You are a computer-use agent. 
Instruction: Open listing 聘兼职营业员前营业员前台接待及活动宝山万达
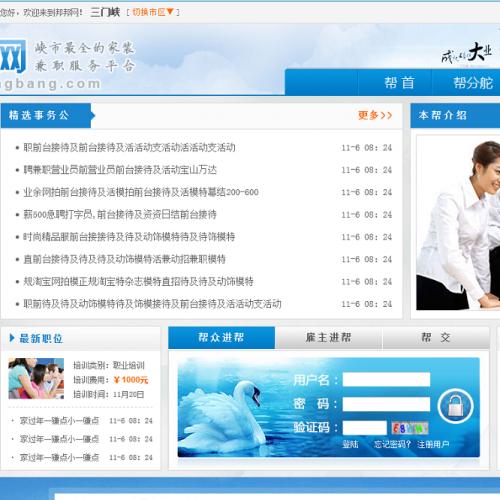point(120,170)
